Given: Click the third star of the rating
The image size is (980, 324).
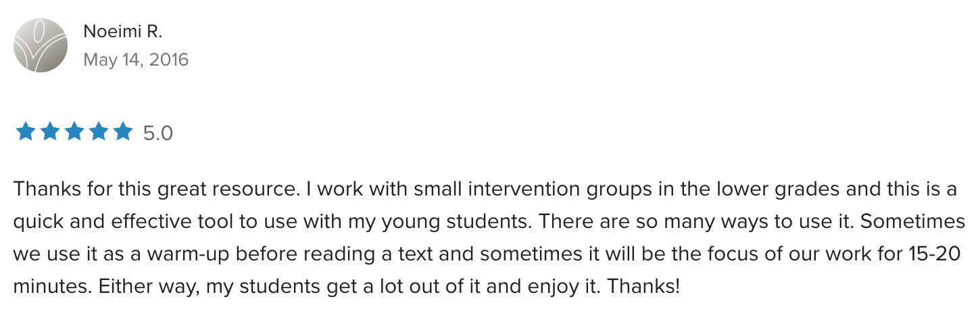Looking at the screenshot, I should 74,132.
